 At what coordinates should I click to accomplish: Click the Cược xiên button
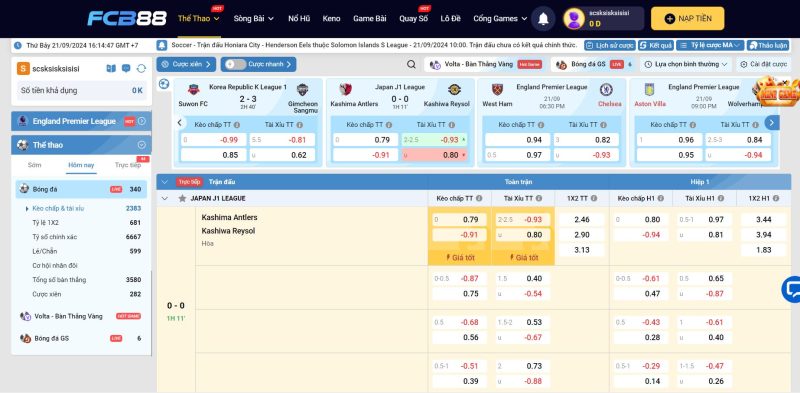186,64
